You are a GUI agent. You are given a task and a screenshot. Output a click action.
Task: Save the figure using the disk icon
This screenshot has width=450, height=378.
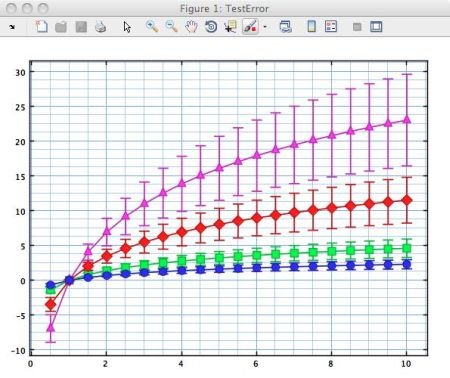81,27
